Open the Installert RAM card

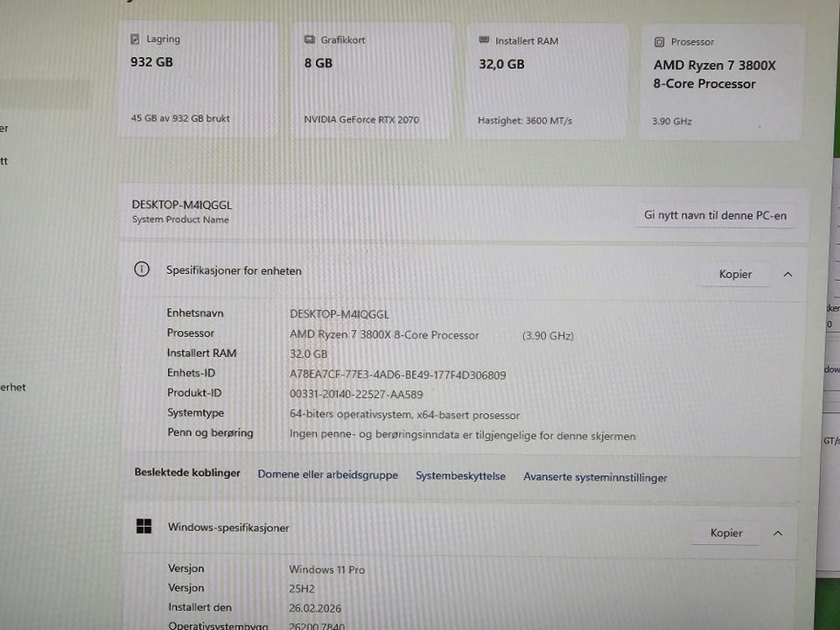[x=547, y=81]
